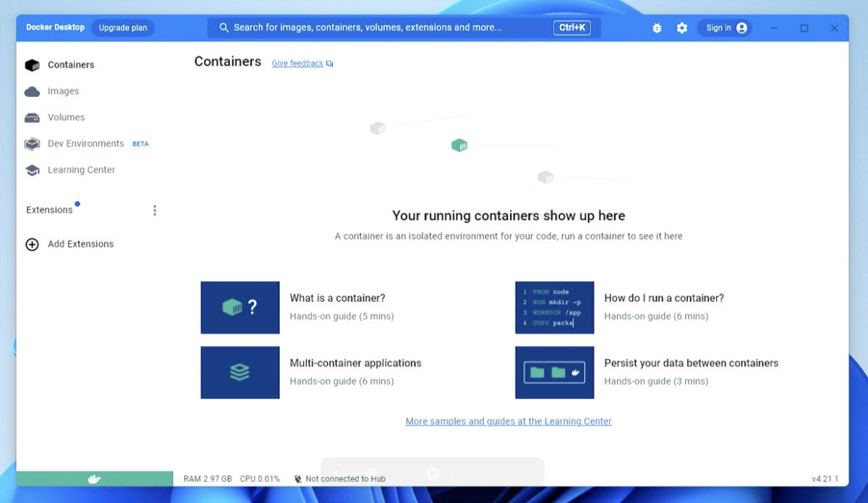The image size is (868, 503).
Task: Open the Extensions three-dot menu
Action: click(155, 211)
